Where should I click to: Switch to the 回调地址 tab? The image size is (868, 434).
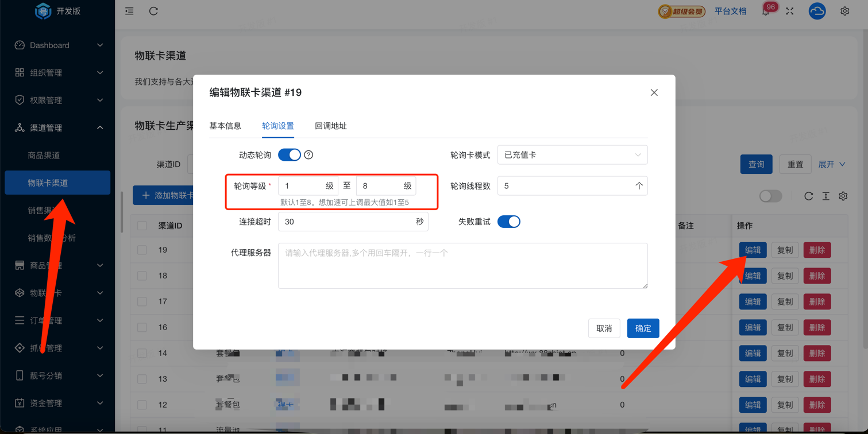(x=330, y=126)
